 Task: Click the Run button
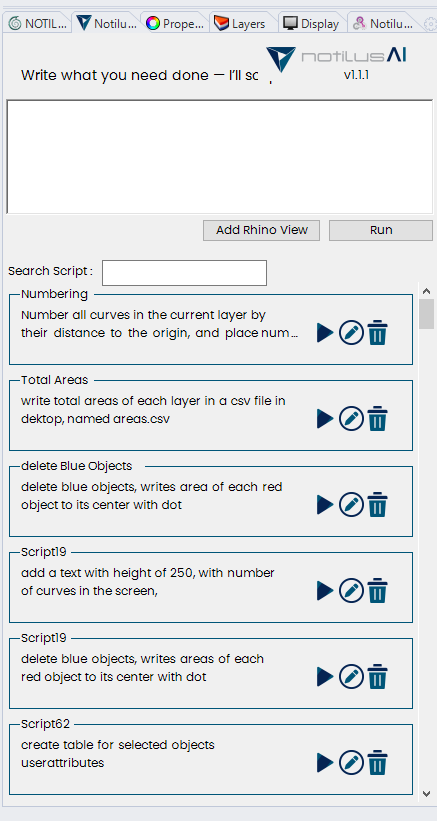[381, 230]
